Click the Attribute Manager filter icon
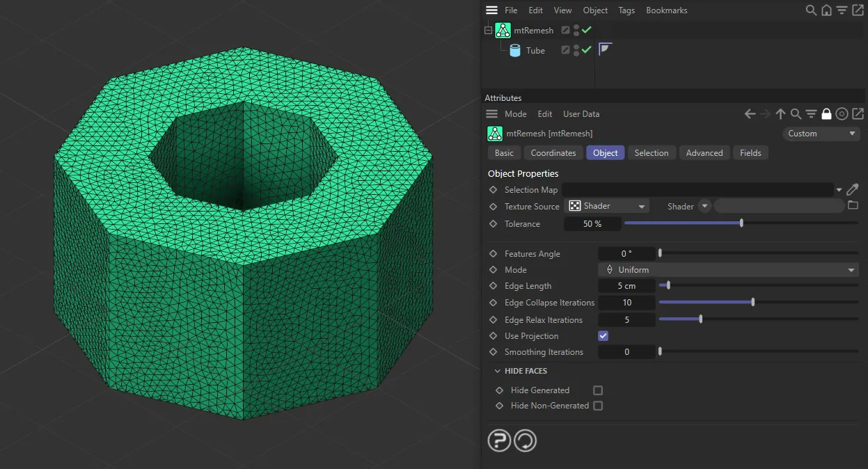Image resolution: width=868 pixels, height=469 pixels. tap(811, 113)
